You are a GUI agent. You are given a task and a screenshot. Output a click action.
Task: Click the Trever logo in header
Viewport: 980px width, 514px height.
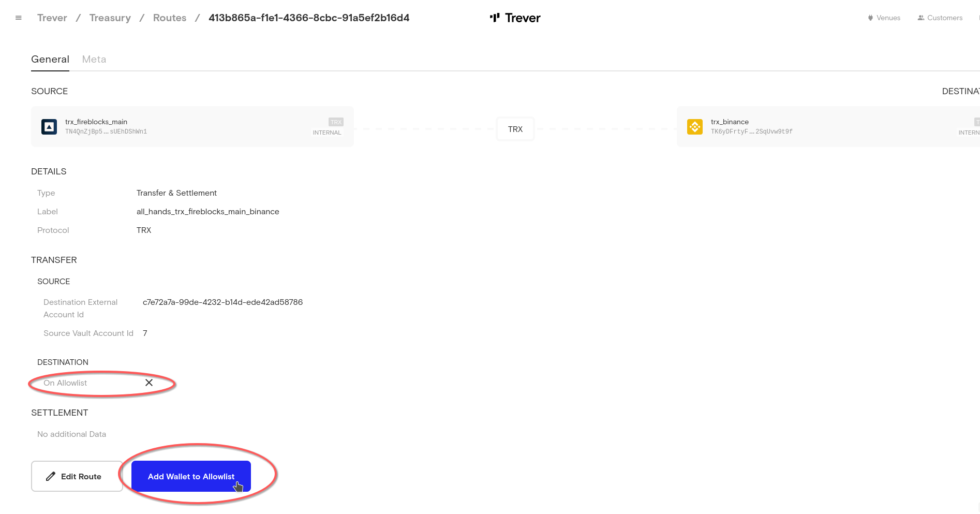pyautogui.click(x=515, y=18)
